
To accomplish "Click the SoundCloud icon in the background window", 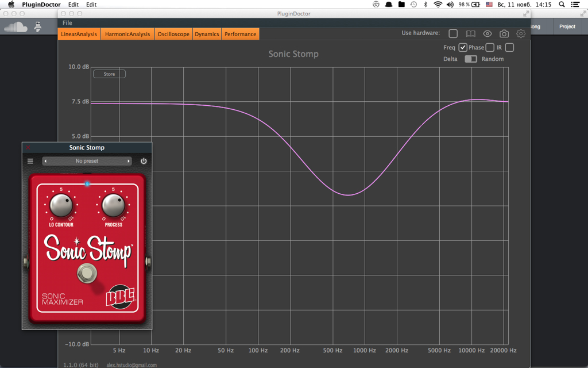I will coord(16,26).
